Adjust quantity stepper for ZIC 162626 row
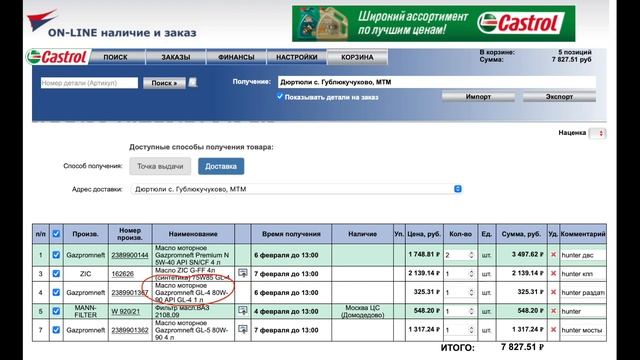This screenshot has width=640, height=360. pos(471,273)
